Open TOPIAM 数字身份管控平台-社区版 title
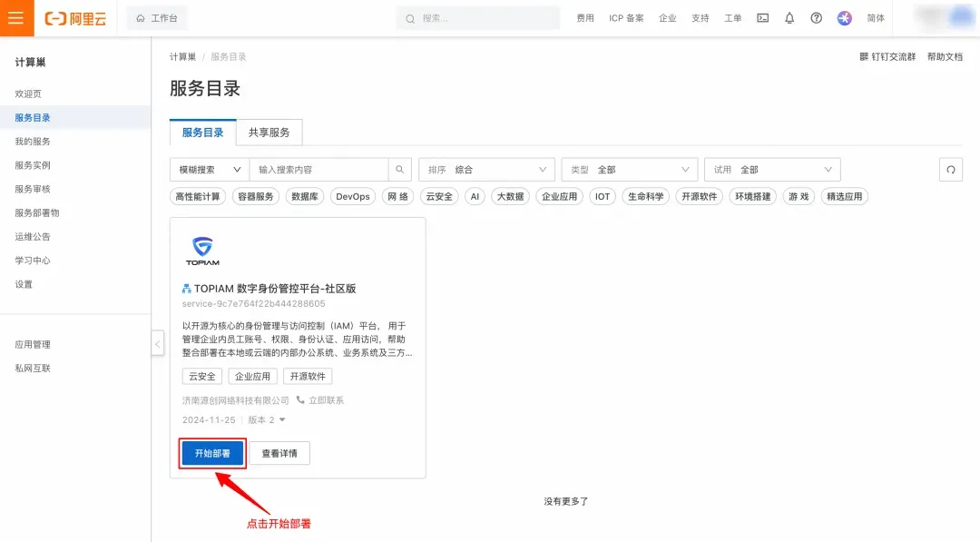980x542 pixels. coord(275,288)
